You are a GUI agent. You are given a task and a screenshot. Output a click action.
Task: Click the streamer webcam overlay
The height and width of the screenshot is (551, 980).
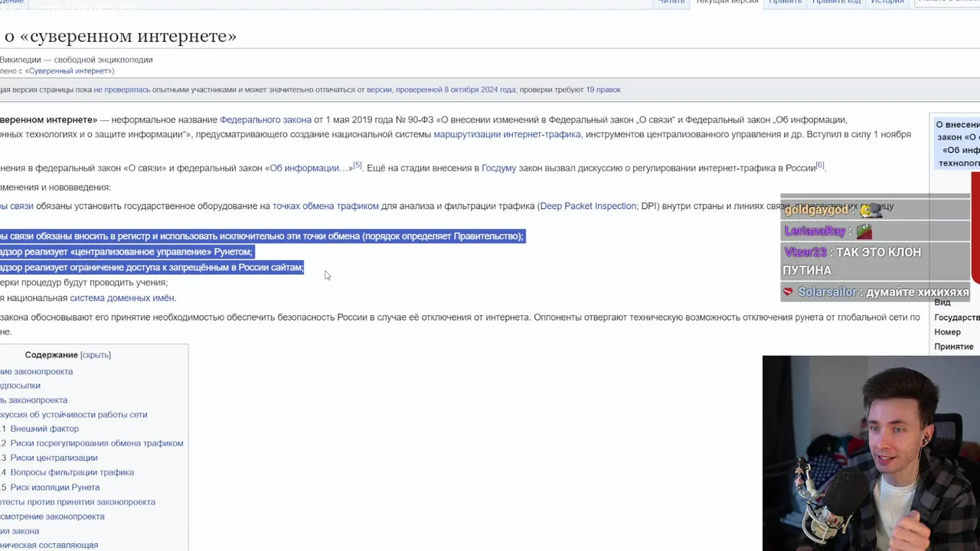[871, 453]
